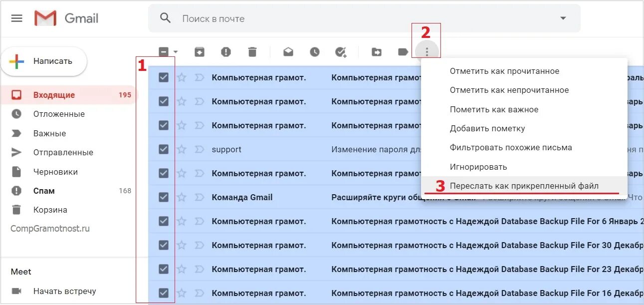Uncheck checkbox of 30 Декабрь backup email
The width and height of the screenshot is (644, 305).
click(164, 245)
